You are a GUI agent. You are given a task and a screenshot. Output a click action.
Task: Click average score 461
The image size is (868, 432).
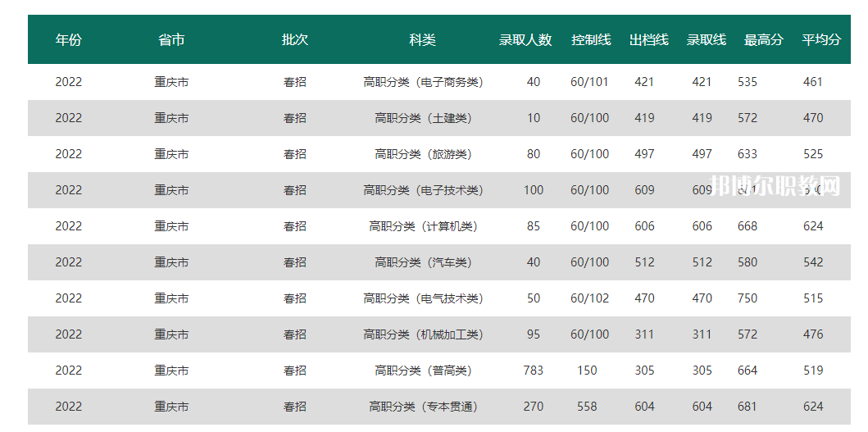pos(812,82)
